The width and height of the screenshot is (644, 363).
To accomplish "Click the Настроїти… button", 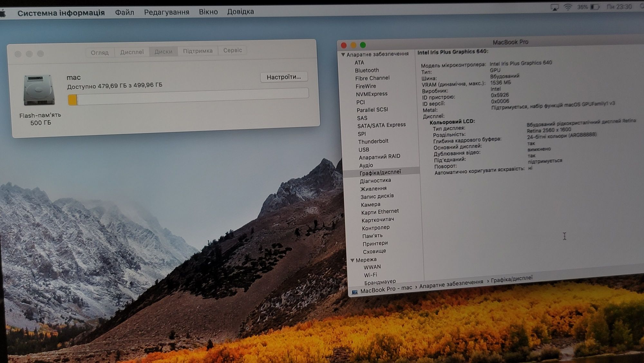I will coord(284,77).
